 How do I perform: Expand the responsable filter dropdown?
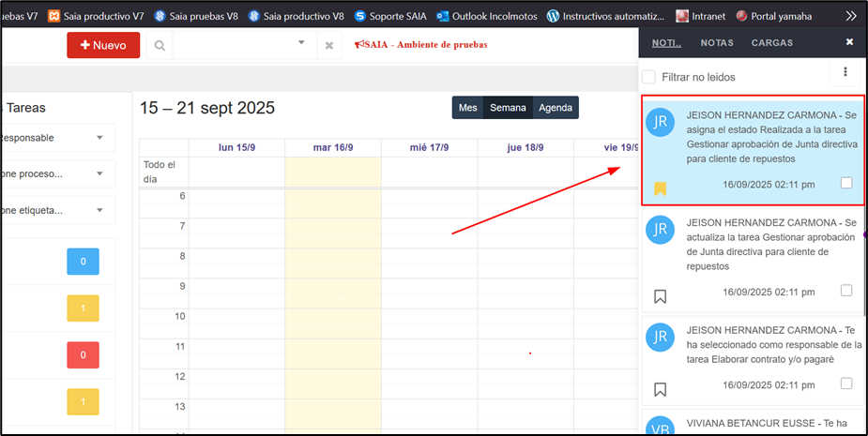point(99,138)
